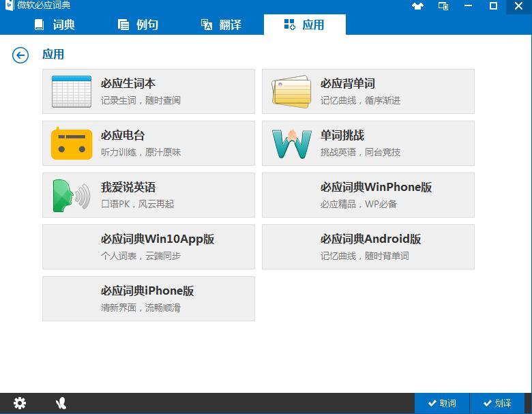This screenshot has width=532, height=414.
Task: Launch the 必应背单词 flashcard app
Action: (x=368, y=91)
